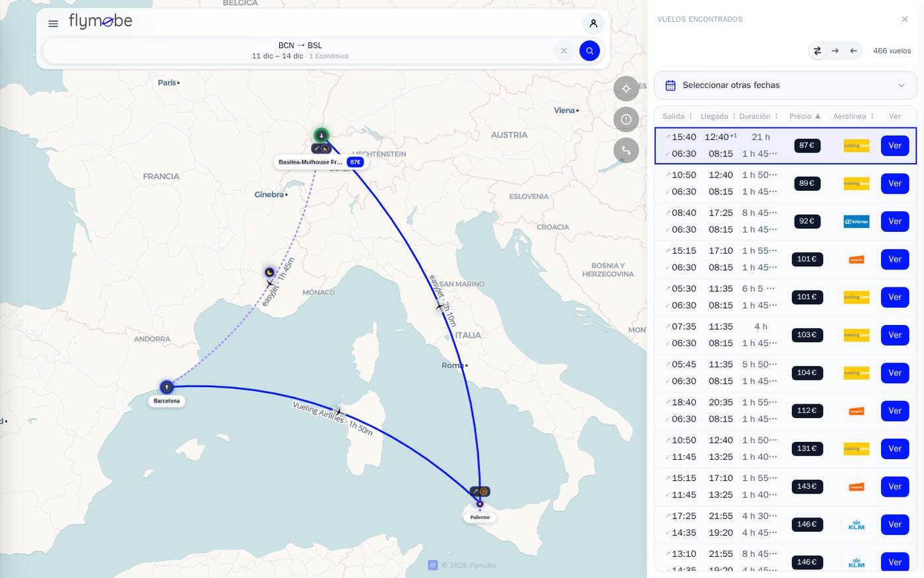The height and width of the screenshot is (578, 924).
Task: Expand Seleccionar otras fechas chevron
Action: pyautogui.click(x=902, y=85)
